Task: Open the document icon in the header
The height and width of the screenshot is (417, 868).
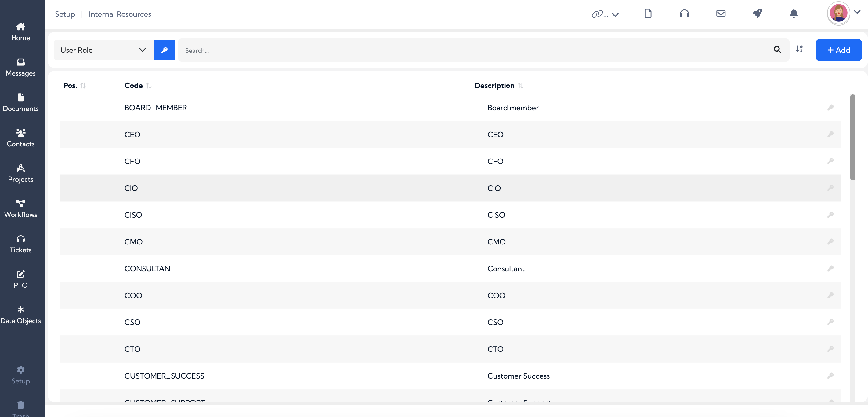Action: pyautogui.click(x=648, y=13)
